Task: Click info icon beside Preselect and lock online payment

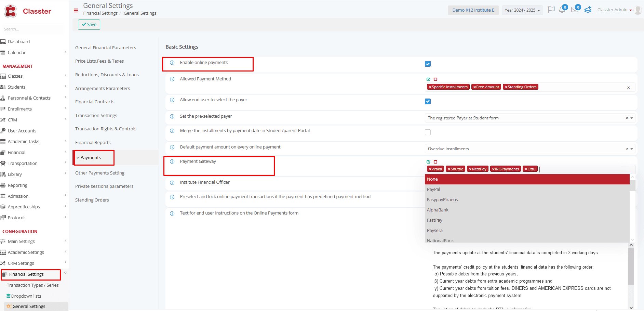Action: click(x=172, y=197)
